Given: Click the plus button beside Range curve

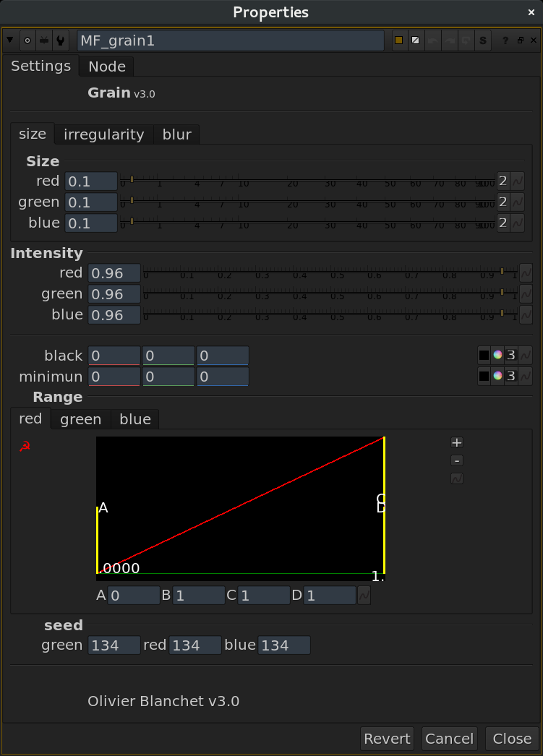Looking at the screenshot, I should coord(456,442).
